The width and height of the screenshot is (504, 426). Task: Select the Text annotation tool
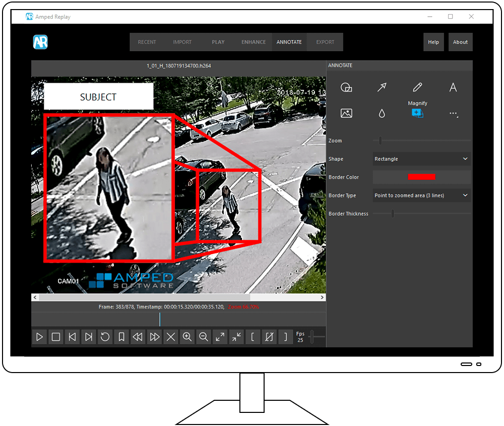click(453, 88)
